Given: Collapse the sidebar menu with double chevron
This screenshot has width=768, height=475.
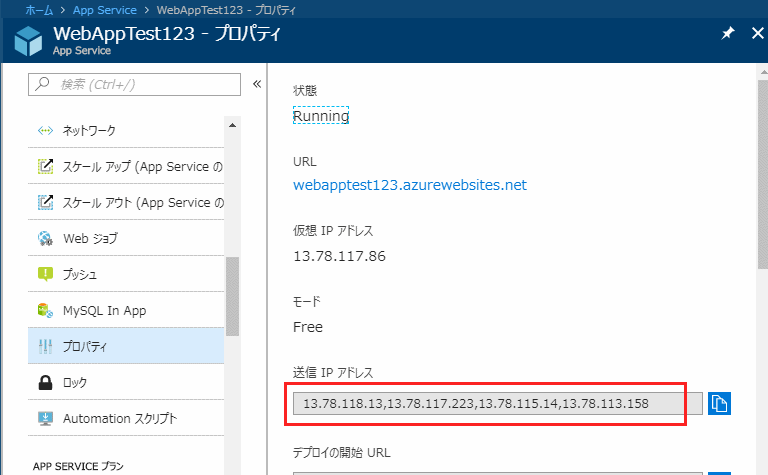Looking at the screenshot, I should [x=257, y=84].
